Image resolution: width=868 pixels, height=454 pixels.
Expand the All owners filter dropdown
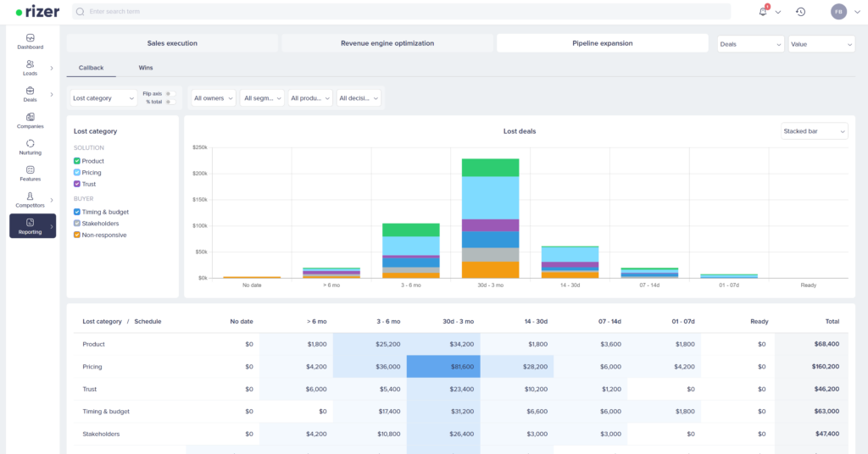pos(213,98)
